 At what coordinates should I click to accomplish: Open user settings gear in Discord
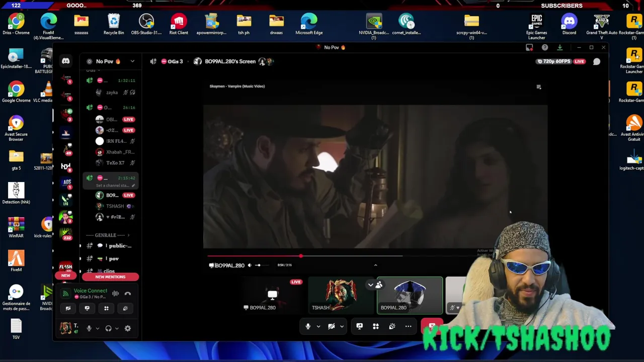pyautogui.click(x=128, y=328)
